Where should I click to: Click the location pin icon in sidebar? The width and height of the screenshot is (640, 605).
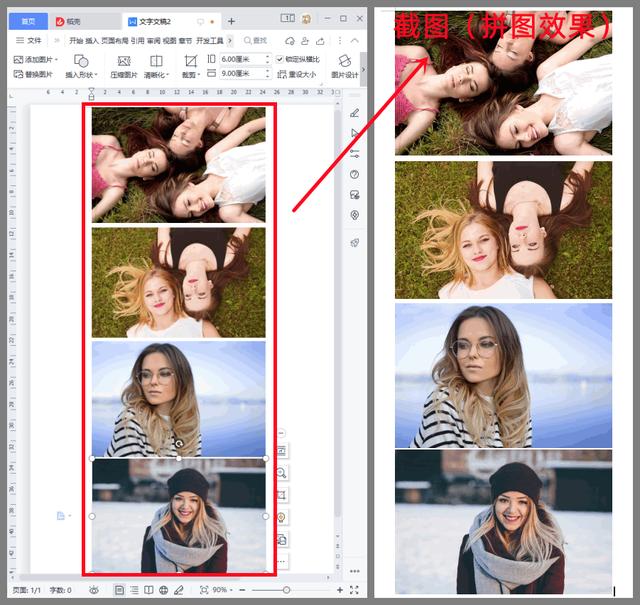tap(354, 215)
